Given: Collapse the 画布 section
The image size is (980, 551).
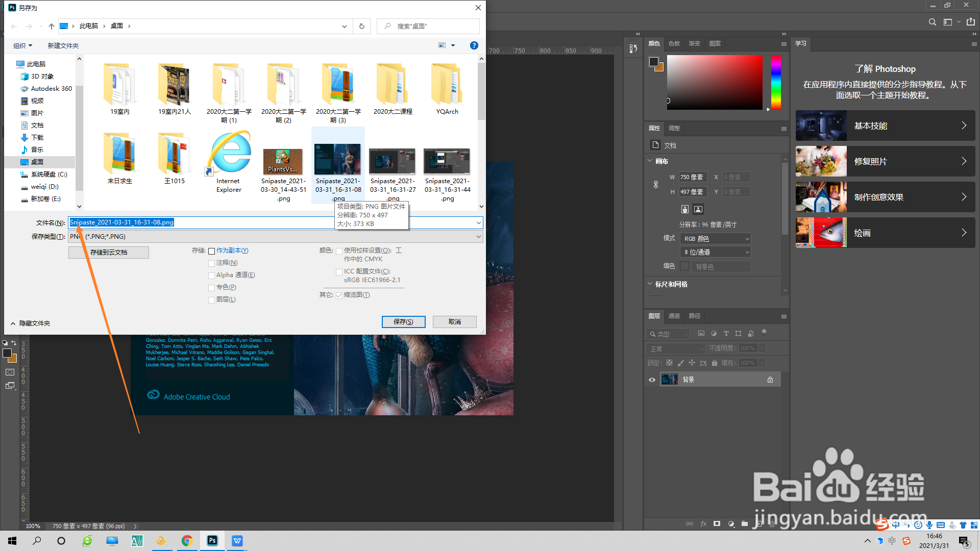Looking at the screenshot, I should coord(650,161).
